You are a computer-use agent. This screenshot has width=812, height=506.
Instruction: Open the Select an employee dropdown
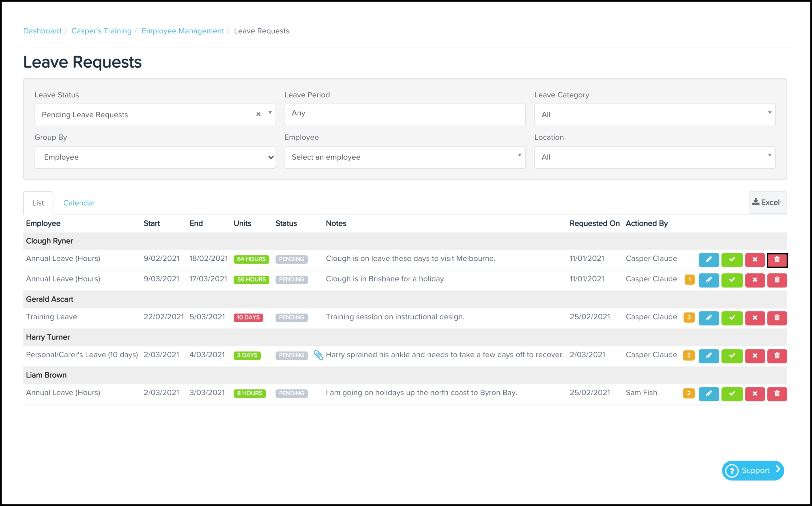tap(405, 157)
